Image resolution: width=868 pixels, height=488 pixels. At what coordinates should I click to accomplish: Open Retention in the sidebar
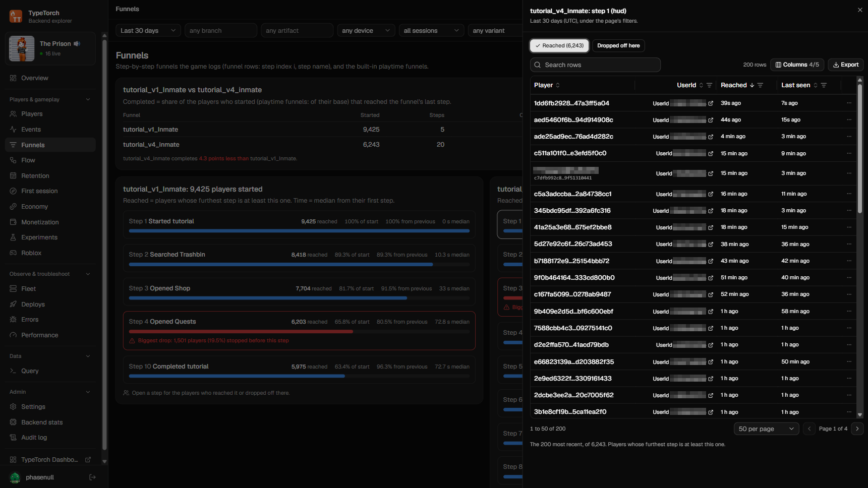[50, 176]
